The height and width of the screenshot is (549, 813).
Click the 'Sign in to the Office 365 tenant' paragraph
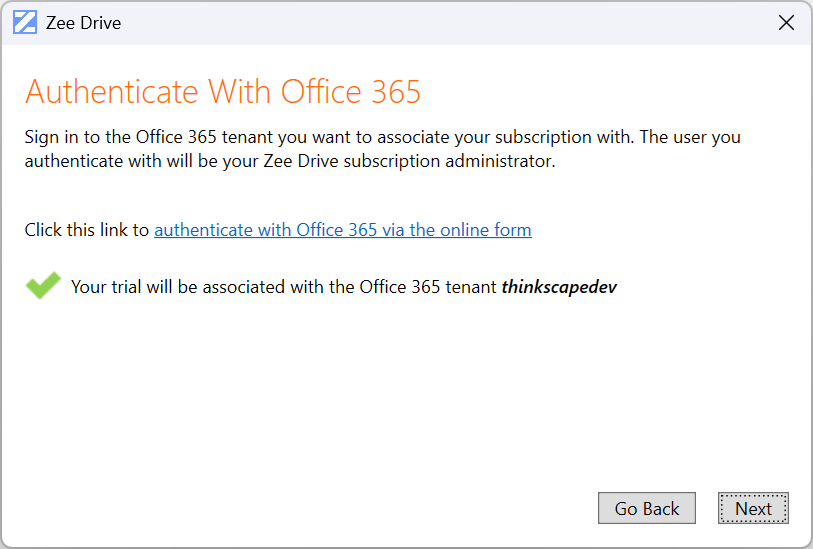[x=383, y=149]
